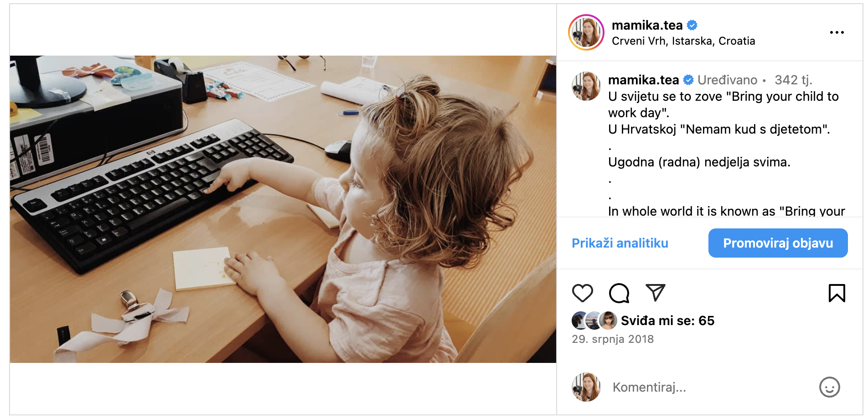
Task: Click the liker avatars beside like count
Action: (x=594, y=321)
